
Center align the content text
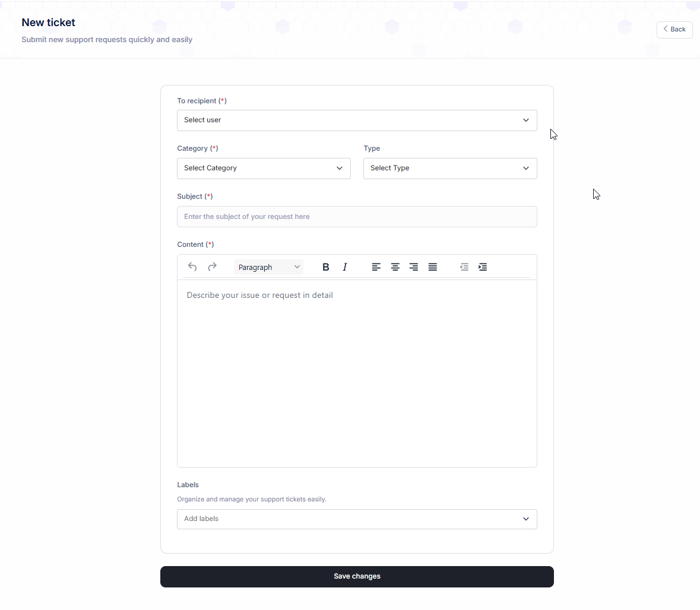tap(395, 267)
